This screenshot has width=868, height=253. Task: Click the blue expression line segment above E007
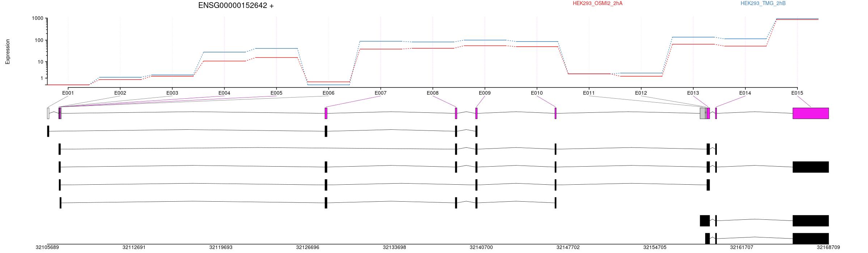(380, 41)
